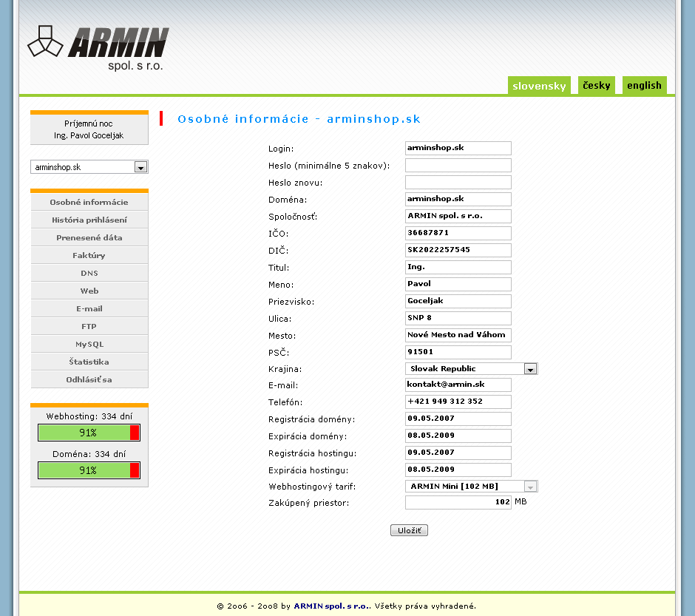The image size is (695, 616).
Task: Open Osobné informácie menu item
Action: (89, 202)
